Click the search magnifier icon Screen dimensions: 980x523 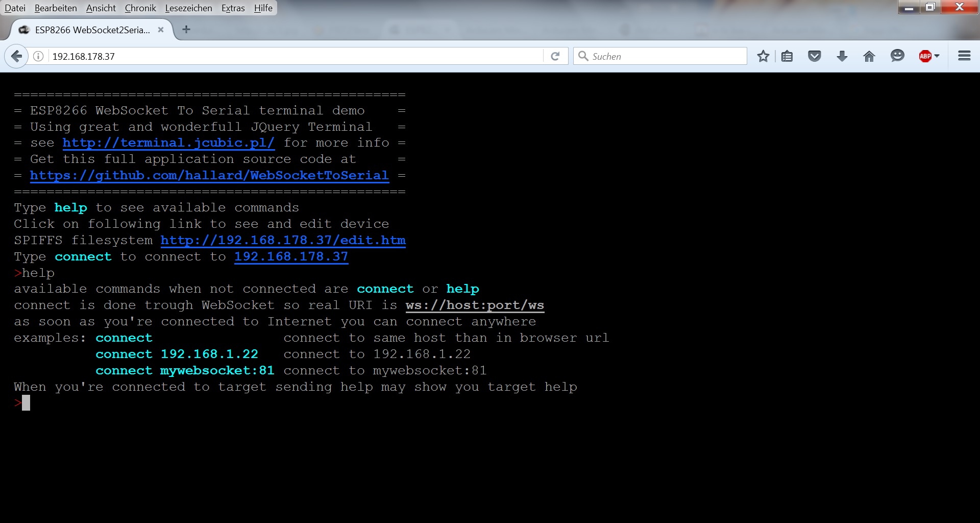coord(583,56)
